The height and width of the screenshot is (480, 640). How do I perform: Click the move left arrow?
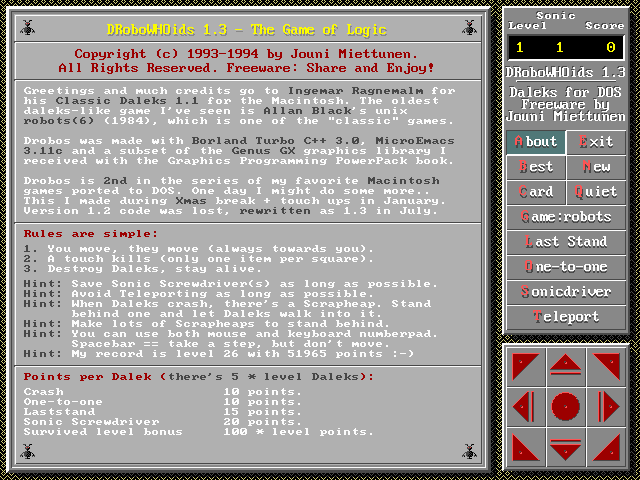(x=525, y=407)
